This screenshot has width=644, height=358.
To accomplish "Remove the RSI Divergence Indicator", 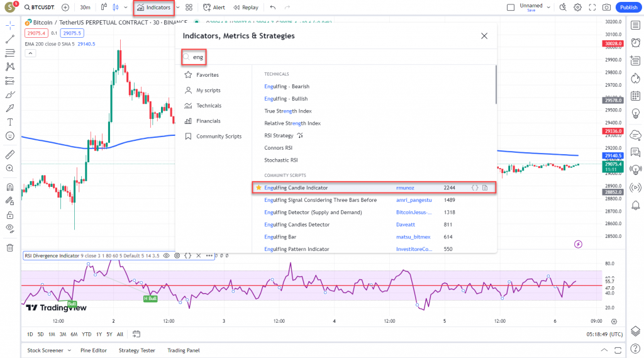I will (198, 255).
